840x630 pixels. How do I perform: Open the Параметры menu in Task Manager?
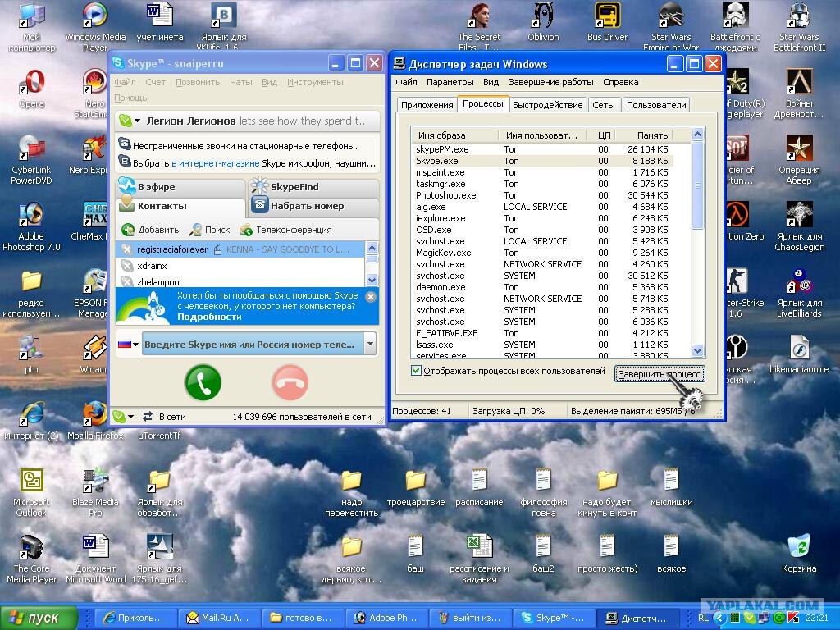pos(450,82)
